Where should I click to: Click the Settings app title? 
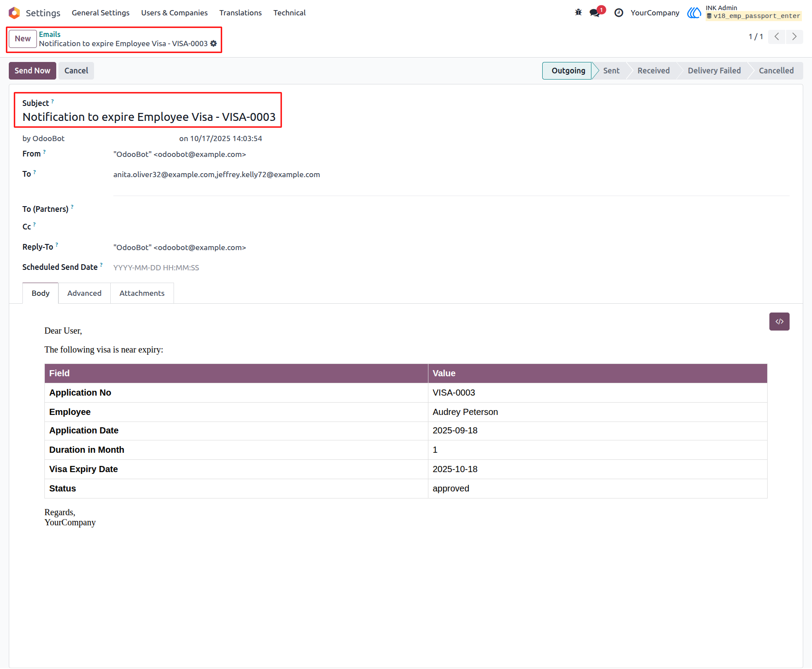click(43, 13)
